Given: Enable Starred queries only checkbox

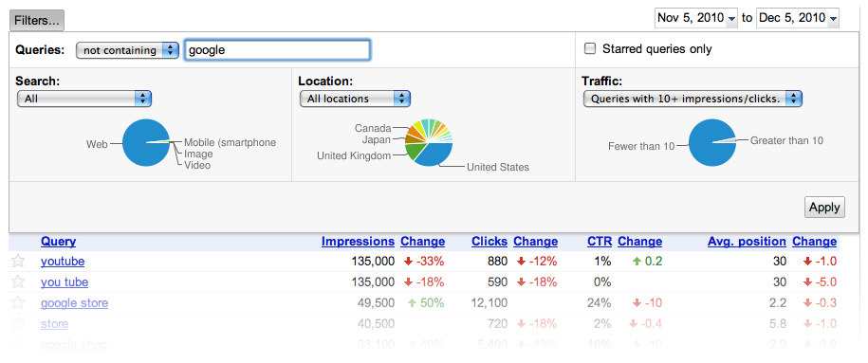Looking at the screenshot, I should pos(591,48).
